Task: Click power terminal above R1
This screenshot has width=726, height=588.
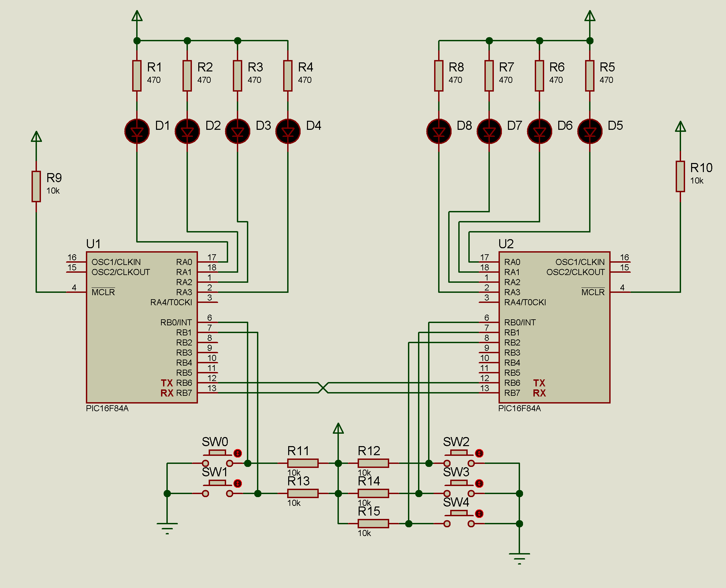Action: coord(137,16)
